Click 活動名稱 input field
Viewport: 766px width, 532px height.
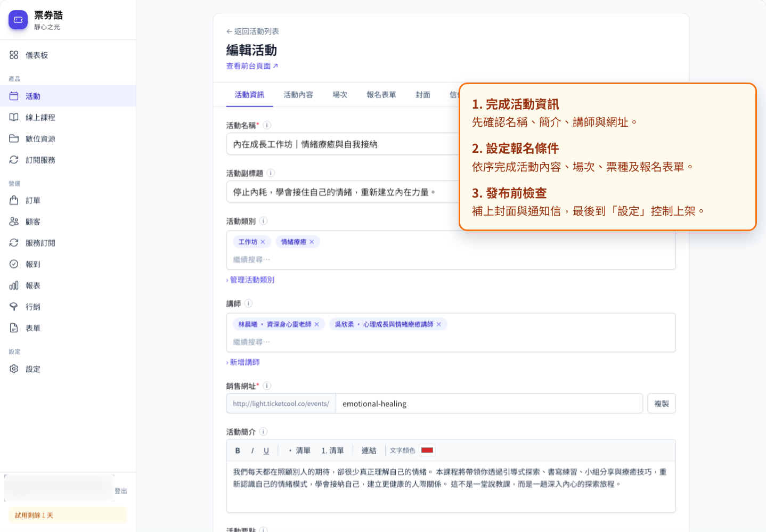click(343, 144)
